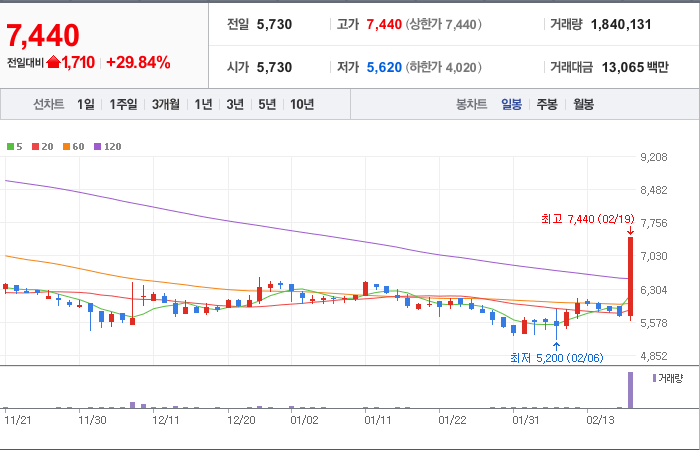Click the 거래대금 value 13,065 백만
700x450 pixels.
click(635, 67)
